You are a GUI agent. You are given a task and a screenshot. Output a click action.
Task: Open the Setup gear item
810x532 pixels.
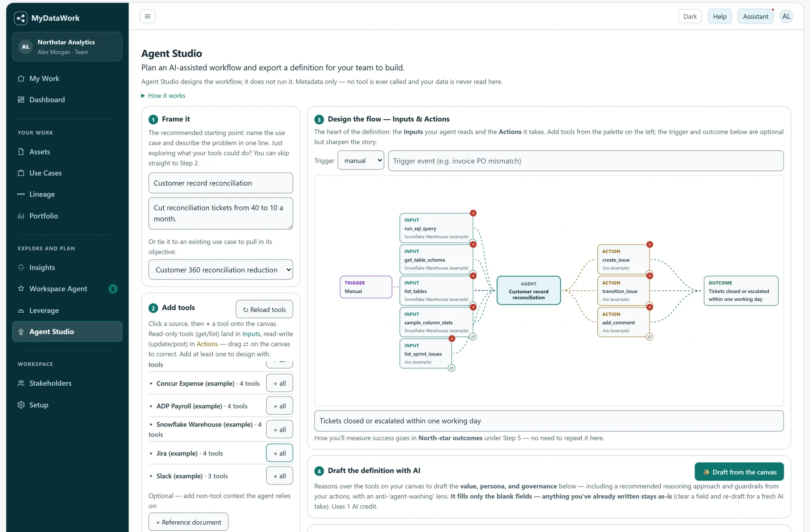click(x=67, y=405)
